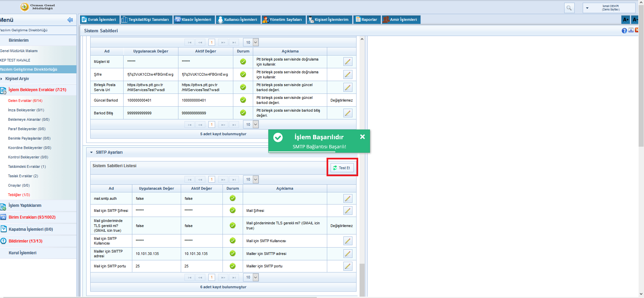Edit the Barkod Bitiş value with pencil
This screenshot has height=298, width=644.
[348, 113]
